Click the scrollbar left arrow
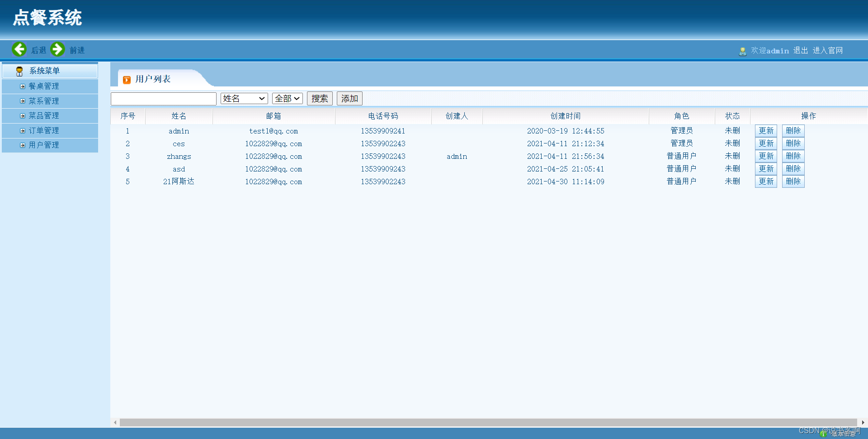Viewport: 868px width, 439px height. coord(115,422)
